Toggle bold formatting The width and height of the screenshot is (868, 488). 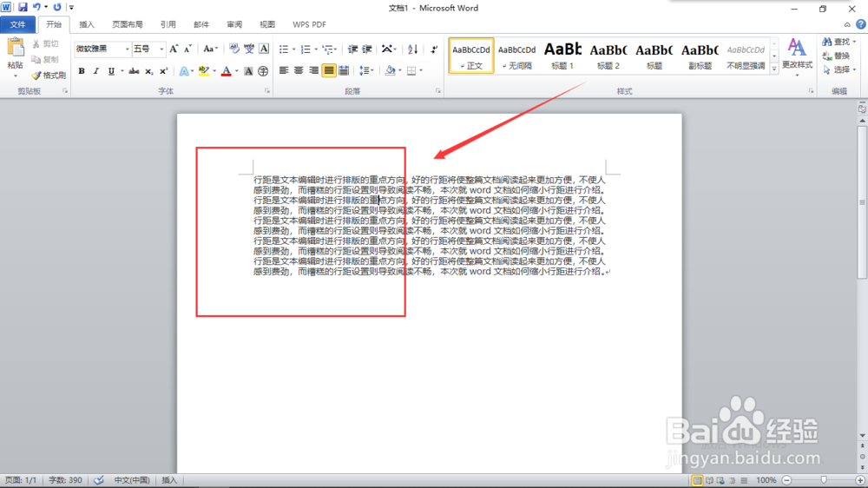82,71
